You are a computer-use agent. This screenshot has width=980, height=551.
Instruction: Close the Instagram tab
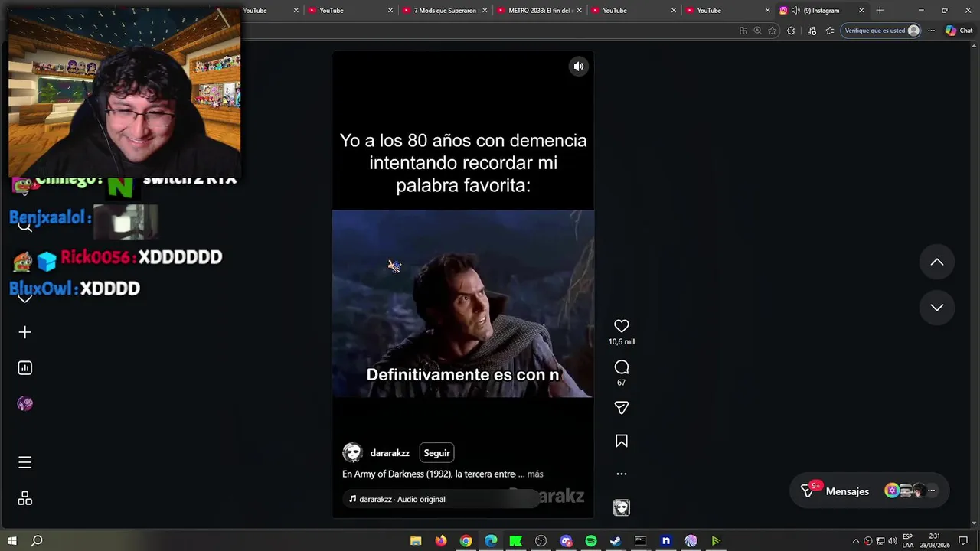point(861,11)
